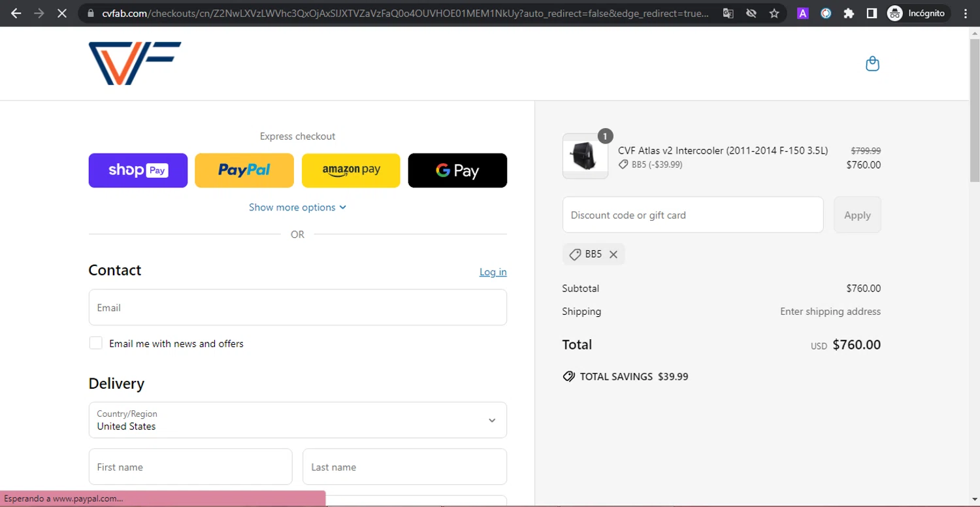Image resolution: width=980 pixels, height=507 pixels.
Task: Click the quantity badge on the product image
Action: coord(605,136)
